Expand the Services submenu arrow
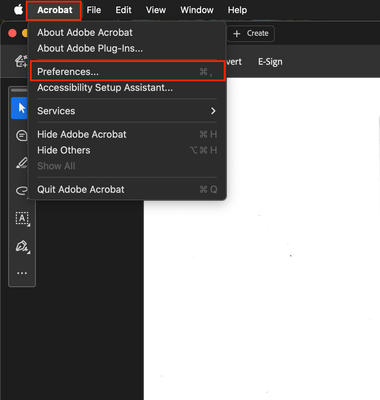380x400 pixels. [x=213, y=111]
